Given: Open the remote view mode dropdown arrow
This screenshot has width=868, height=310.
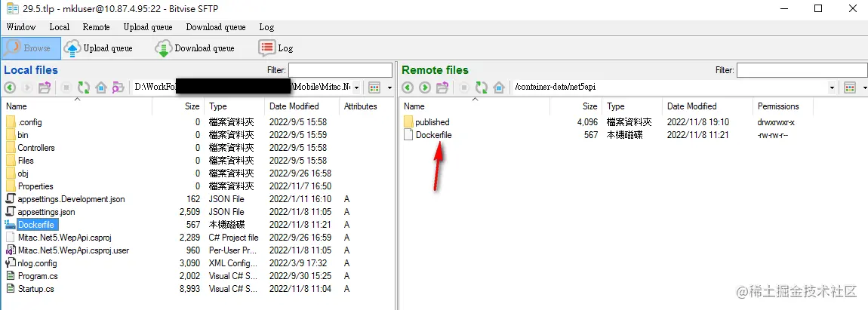Looking at the screenshot, I should 863,87.
